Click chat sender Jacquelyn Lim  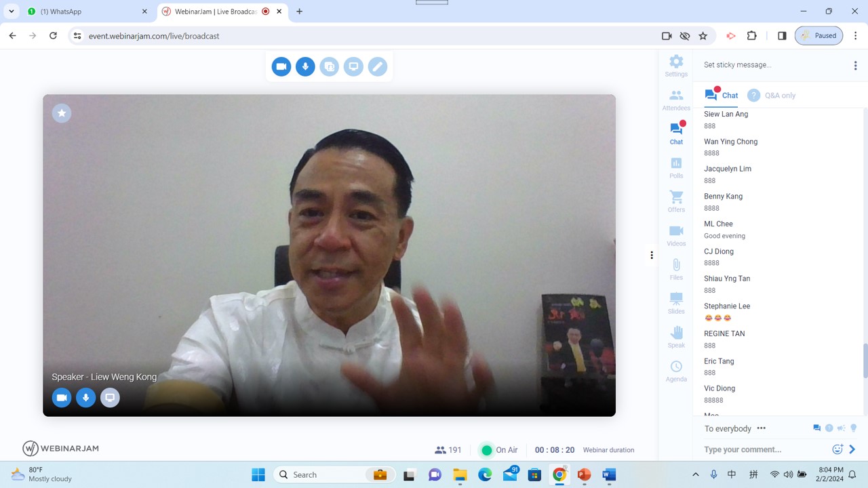click(x=728, y=169)
